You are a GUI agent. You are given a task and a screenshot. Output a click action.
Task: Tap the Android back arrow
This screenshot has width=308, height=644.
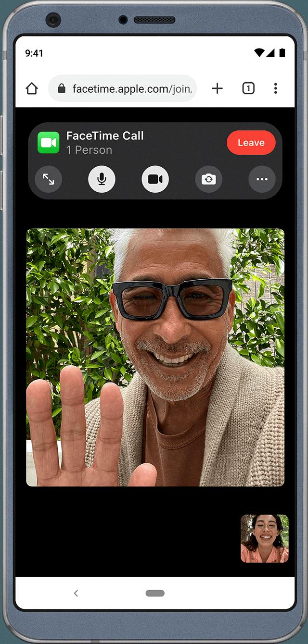click(76, 593)
